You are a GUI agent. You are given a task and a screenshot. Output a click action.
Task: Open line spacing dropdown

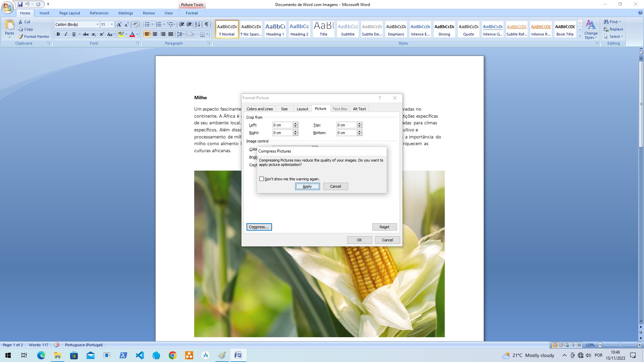pos(181,34)
